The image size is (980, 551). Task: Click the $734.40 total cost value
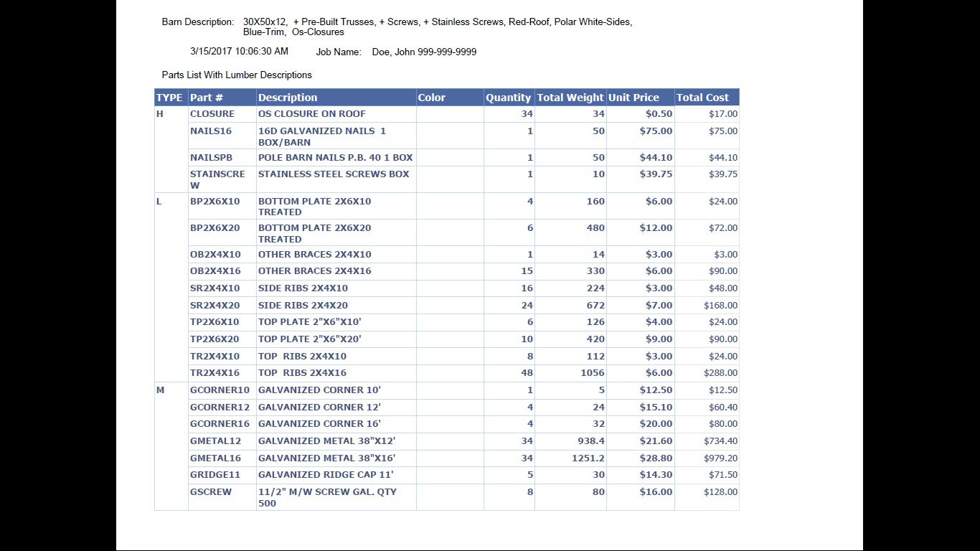720,441
